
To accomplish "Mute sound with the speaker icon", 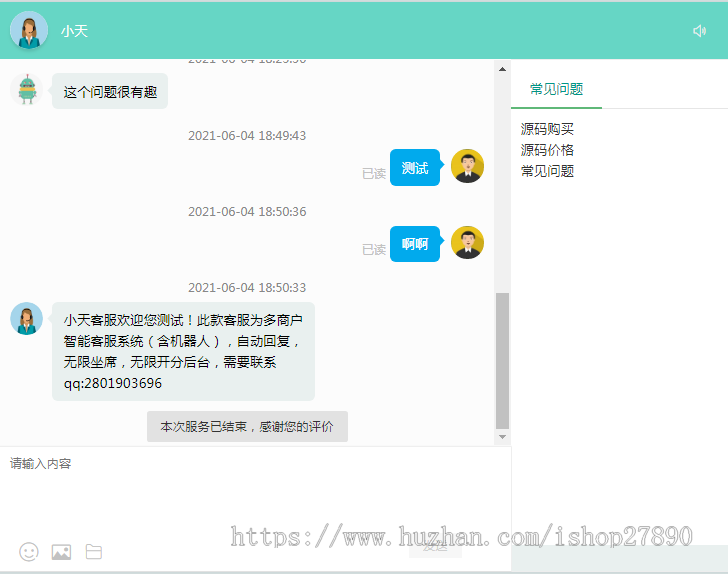I will coord(700,31).
